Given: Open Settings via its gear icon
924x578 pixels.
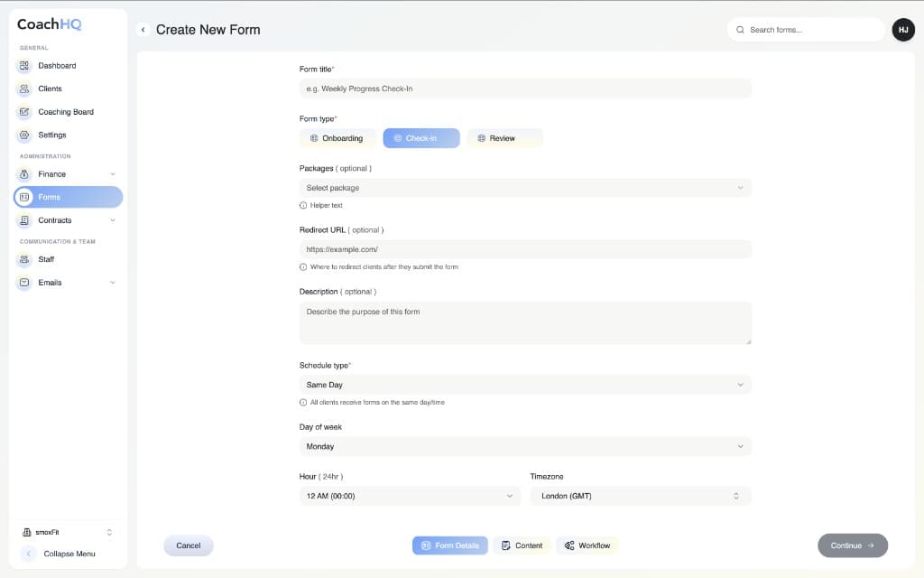Looking at the screenshot, I should click(x=23, y=135).
